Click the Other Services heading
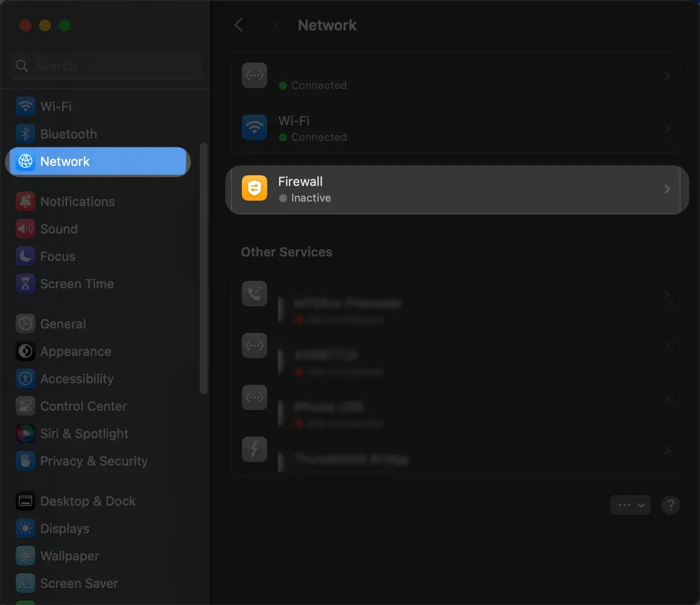 287,252
